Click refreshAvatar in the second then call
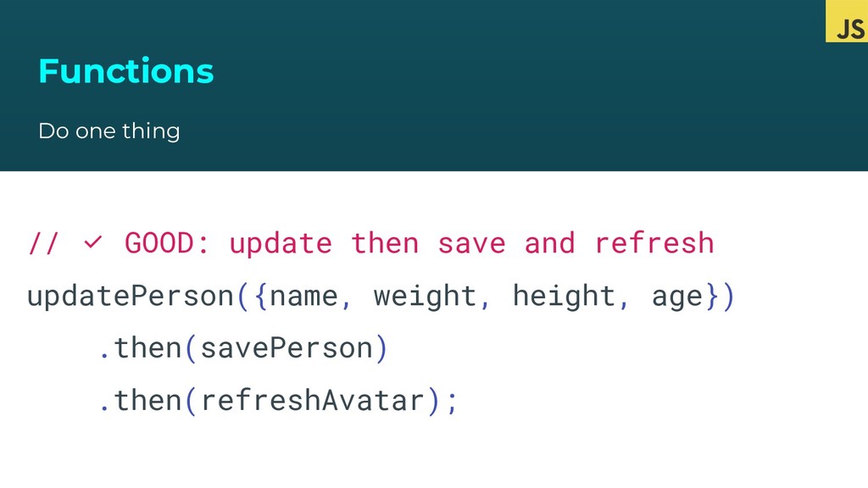 pyautogui.click(x=313, y=400)
